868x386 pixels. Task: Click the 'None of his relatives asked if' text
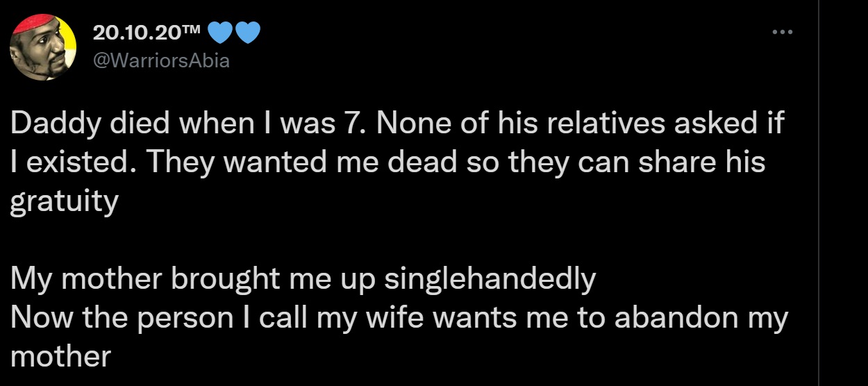[582, 124]
